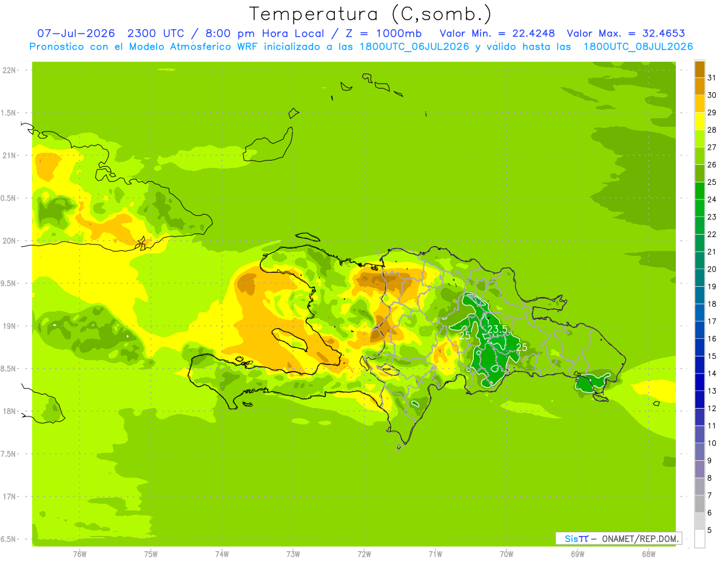
Task: Click the "2300 UTC" time text
Action: point(157,33)
